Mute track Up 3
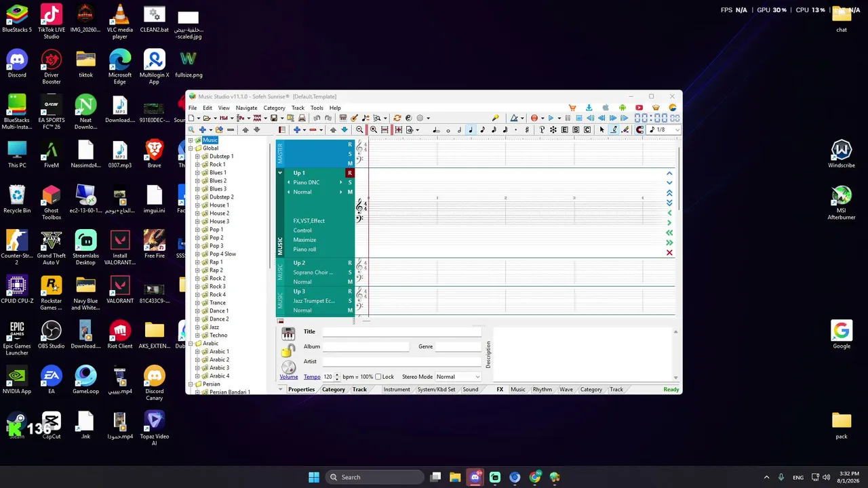The width and height of the screenshot is (868, 488). (350, 310)
